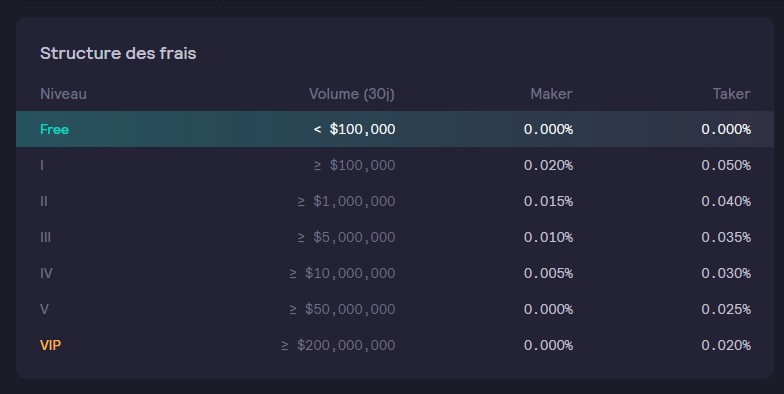Viewport: 784px width, 394px height.
Task: Click the 0.020% maker fee for level I
Action: tap(548, 165)
